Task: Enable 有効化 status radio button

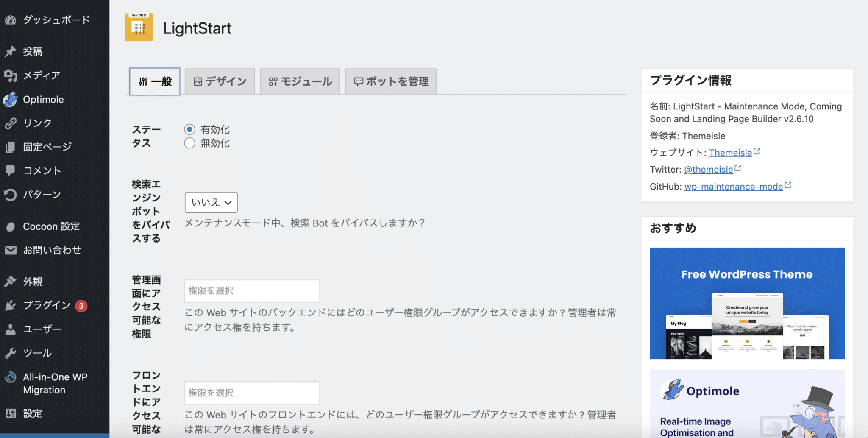Action: (x=189, y=129)
